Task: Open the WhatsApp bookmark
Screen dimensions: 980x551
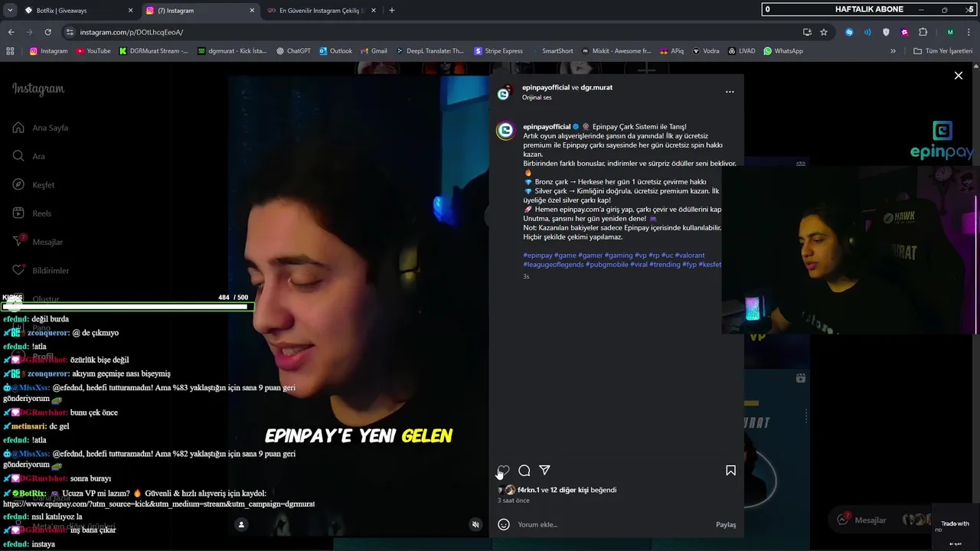Action: (x=782, y=51)
